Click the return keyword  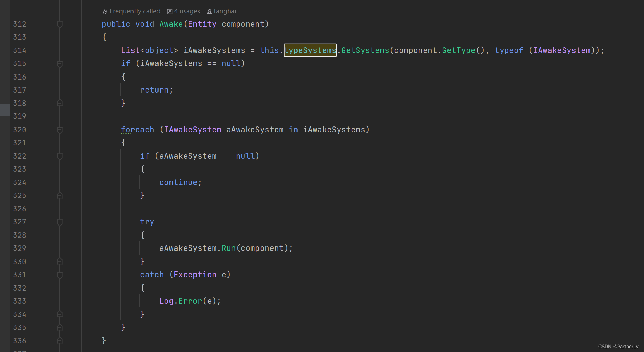click(x=154, y=90)
